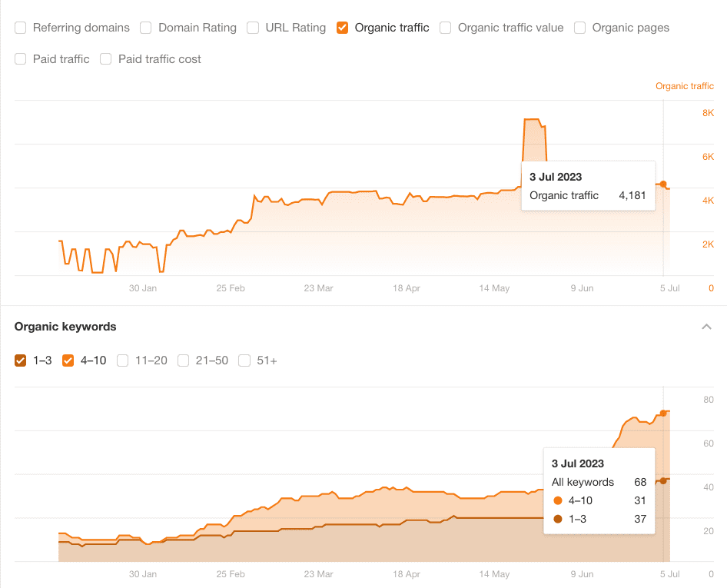Enable the URL Rating metric

point(253,28)
